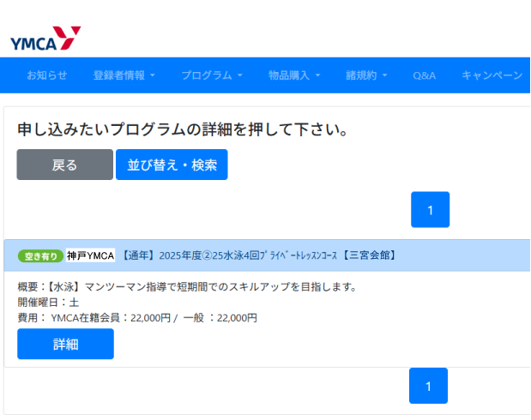531x420 pixels.
Task: Open the お知らせ navigation item
Action: [46, 75]
